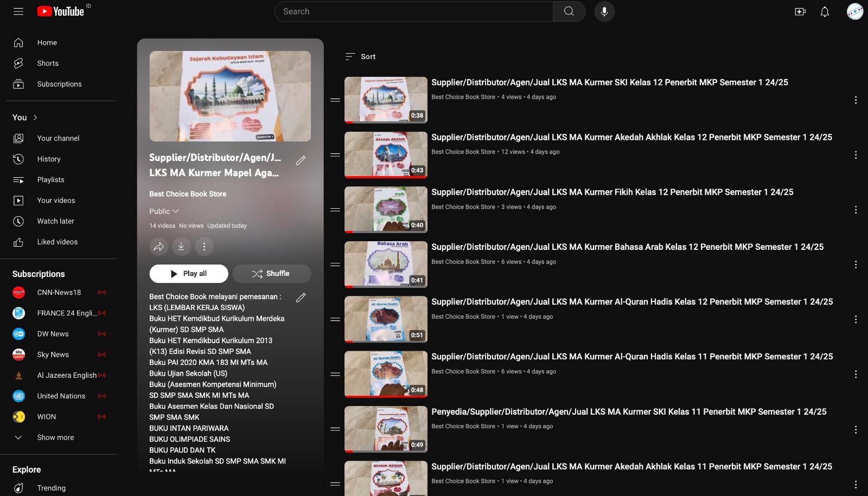Open the Best Choice Book Store channel link

coord(188,194)
